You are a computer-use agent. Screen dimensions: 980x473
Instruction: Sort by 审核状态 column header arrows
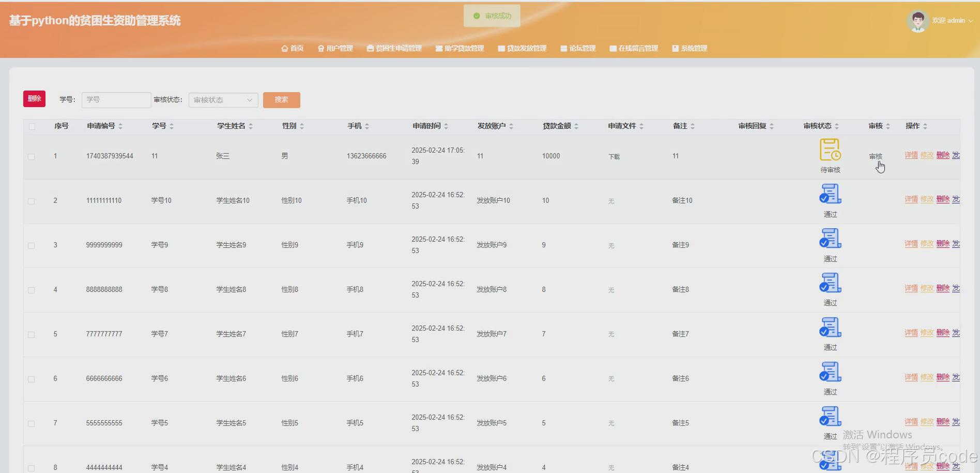click(837, 126)
